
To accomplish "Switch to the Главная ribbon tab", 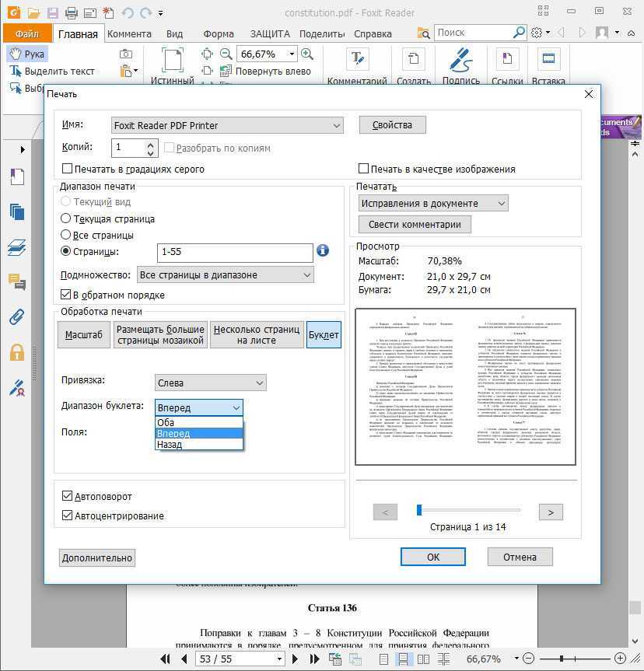I will coord(78,33).
